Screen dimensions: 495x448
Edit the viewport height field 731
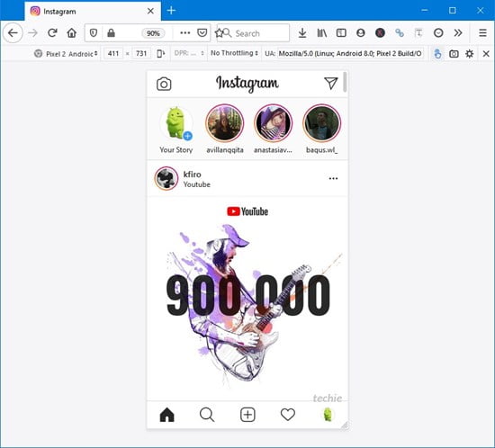[x=141, y=54]
